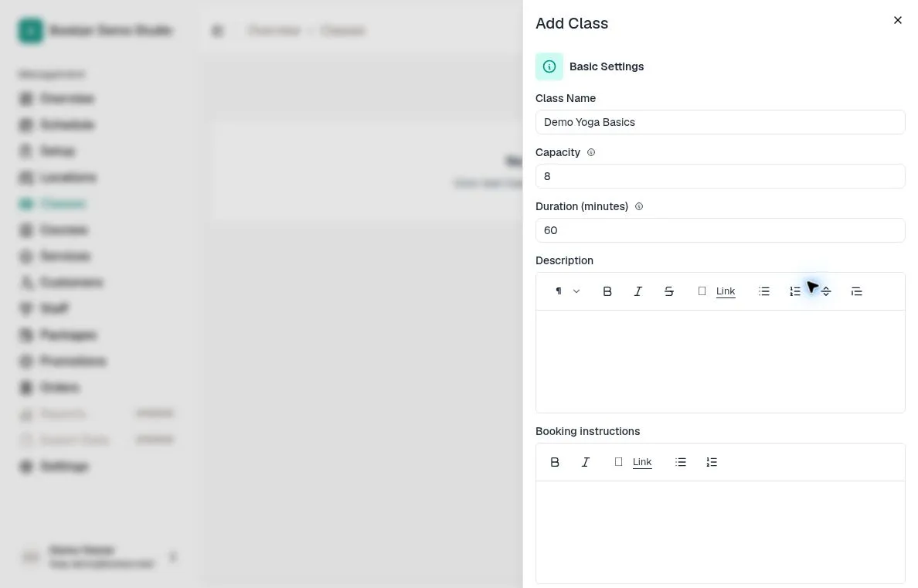Click the "Description" label
Viewport: 918px width, 588px height.
564,260
